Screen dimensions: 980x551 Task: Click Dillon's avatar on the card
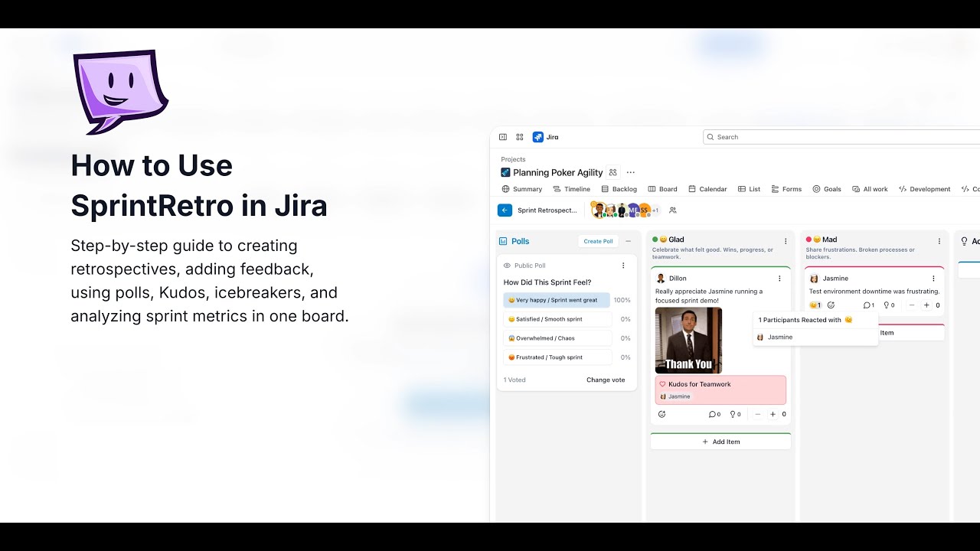click(x=661, y=279)
